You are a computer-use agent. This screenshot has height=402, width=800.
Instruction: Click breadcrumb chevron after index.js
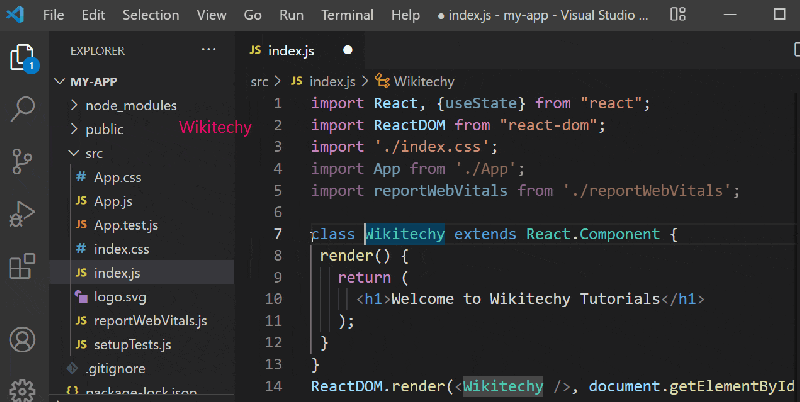[365, 82]
